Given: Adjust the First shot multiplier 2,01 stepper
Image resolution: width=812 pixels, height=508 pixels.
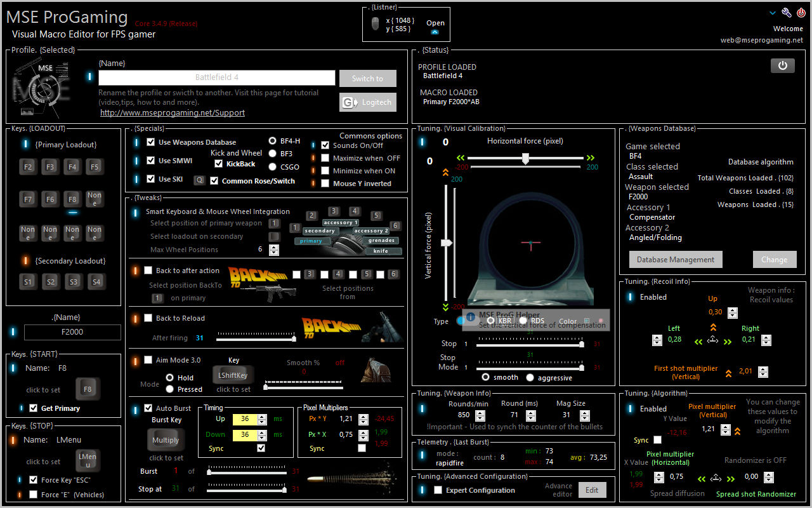Looking at the screenshot, I should point(763,372).
